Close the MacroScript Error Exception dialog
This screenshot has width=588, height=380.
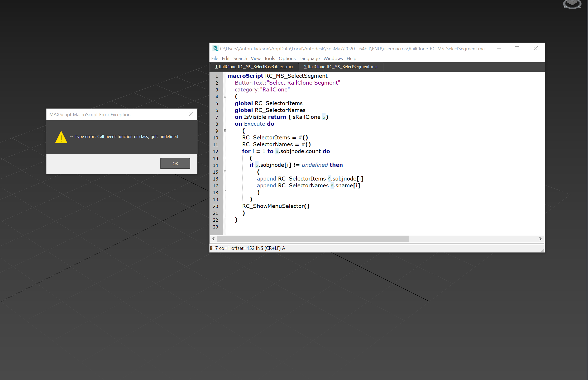191,114
